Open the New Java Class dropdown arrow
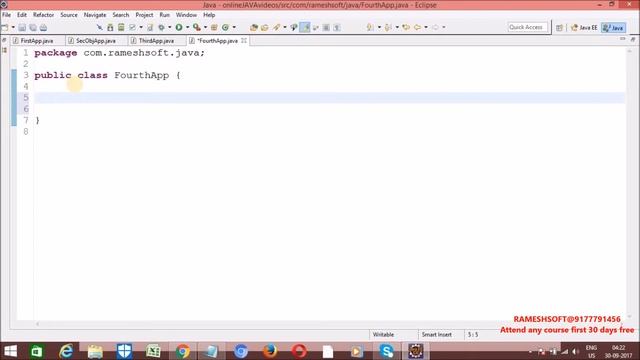Image resolution: width=640 pixels, height=360 pixels. 234,27
